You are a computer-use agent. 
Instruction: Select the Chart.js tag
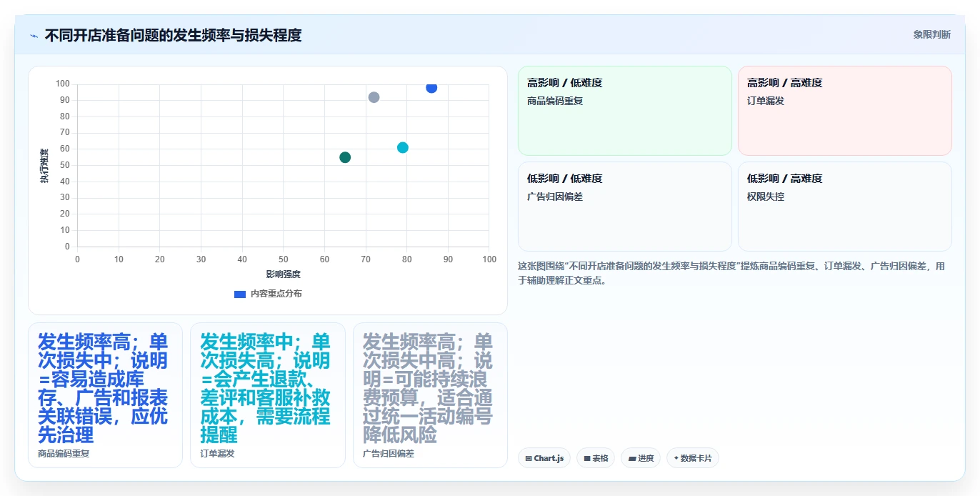544,458
